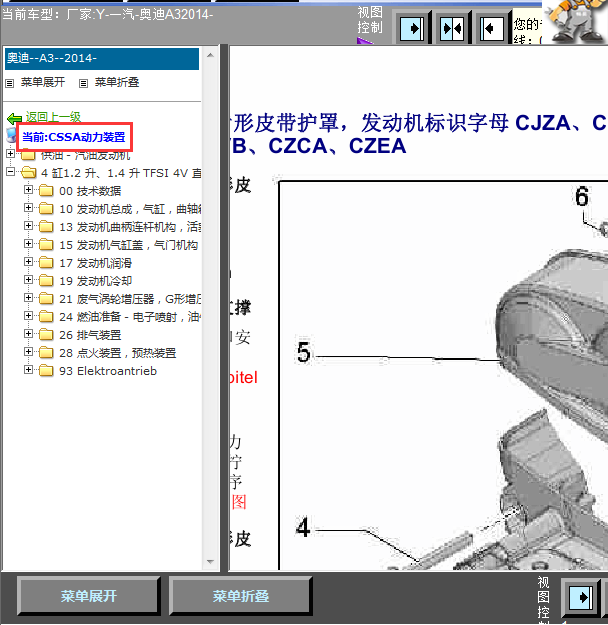Click the folder icon for 93 Elektroantrieb
608x625 pixels.
[46, 371]
